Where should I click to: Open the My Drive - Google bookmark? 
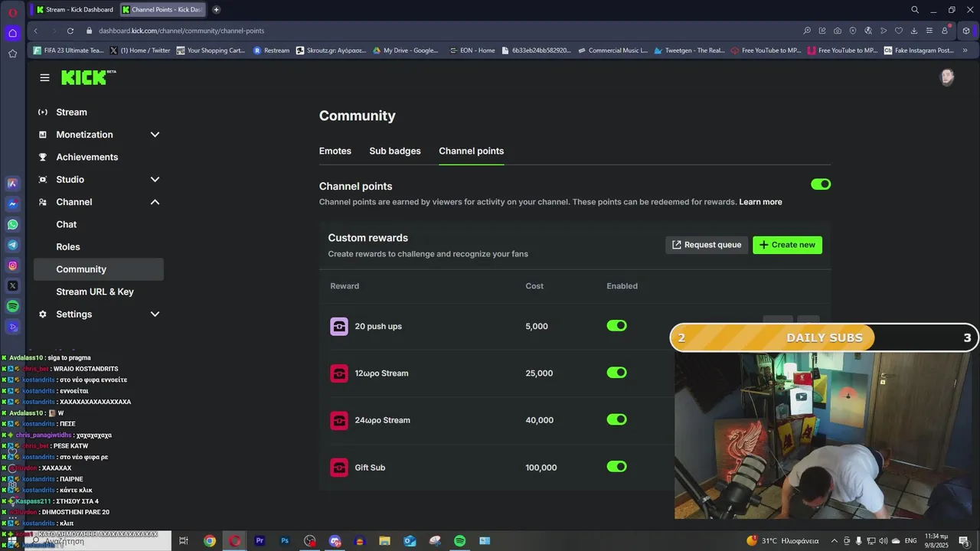pyautogui.click(x=406, y=51)
